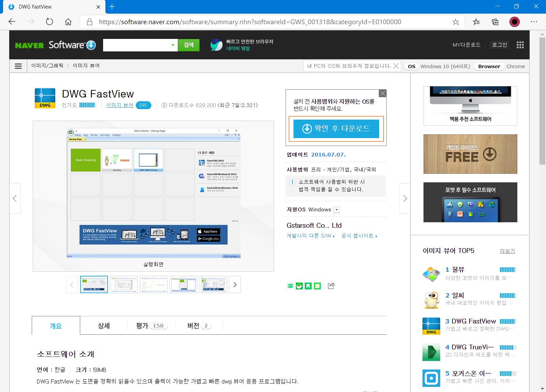Select the first screenshot thumbnail

click(x=94, y=284)
